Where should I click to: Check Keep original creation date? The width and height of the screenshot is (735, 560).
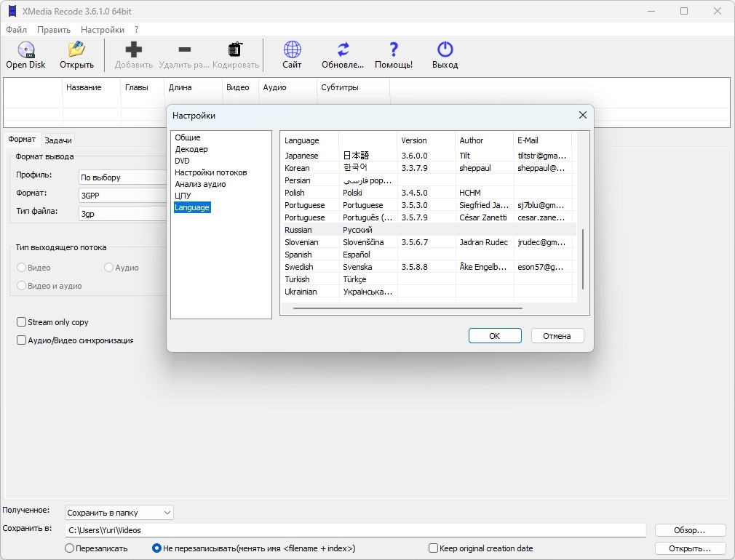(434, 548)
